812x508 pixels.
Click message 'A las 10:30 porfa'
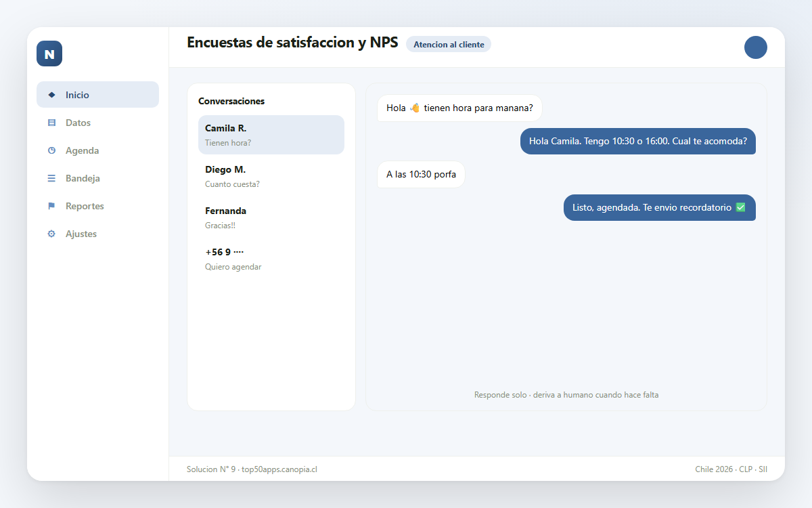click(x=421, y=174)
